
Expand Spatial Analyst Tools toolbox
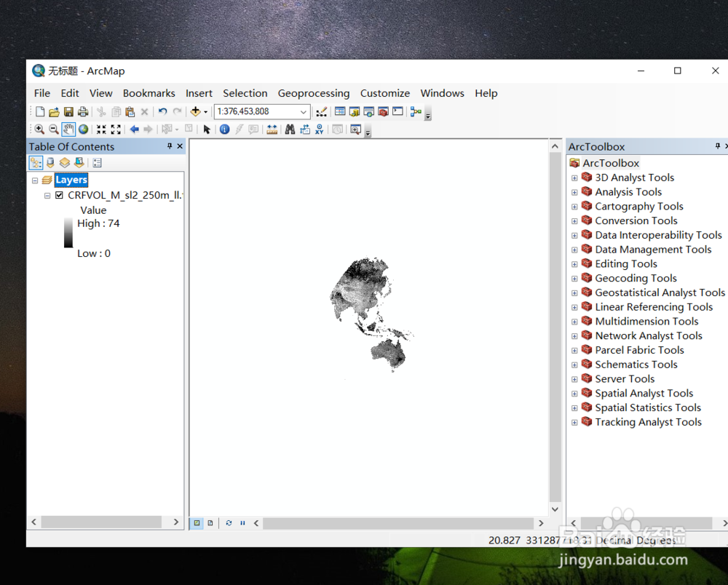(x=574, y=394)
